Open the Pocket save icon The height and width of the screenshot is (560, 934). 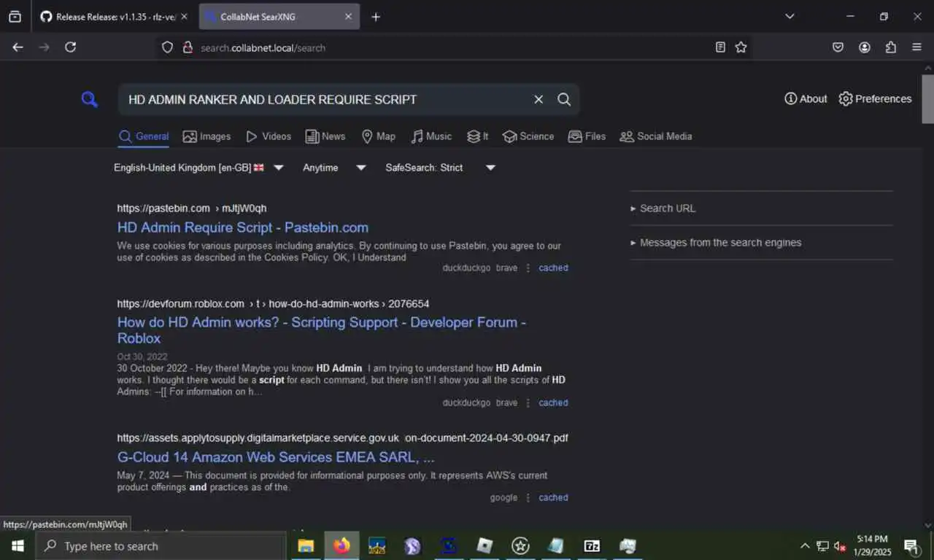838,47
